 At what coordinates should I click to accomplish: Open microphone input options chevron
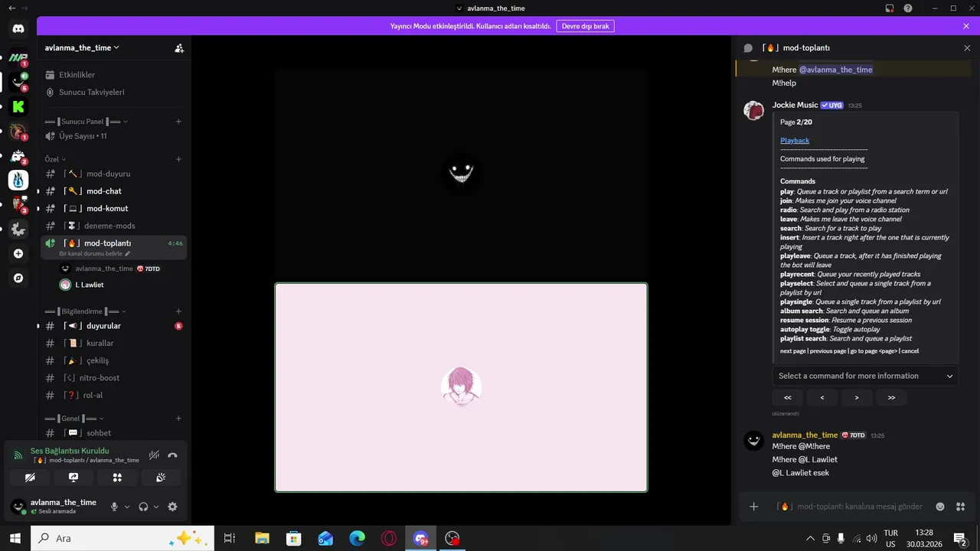127,507
